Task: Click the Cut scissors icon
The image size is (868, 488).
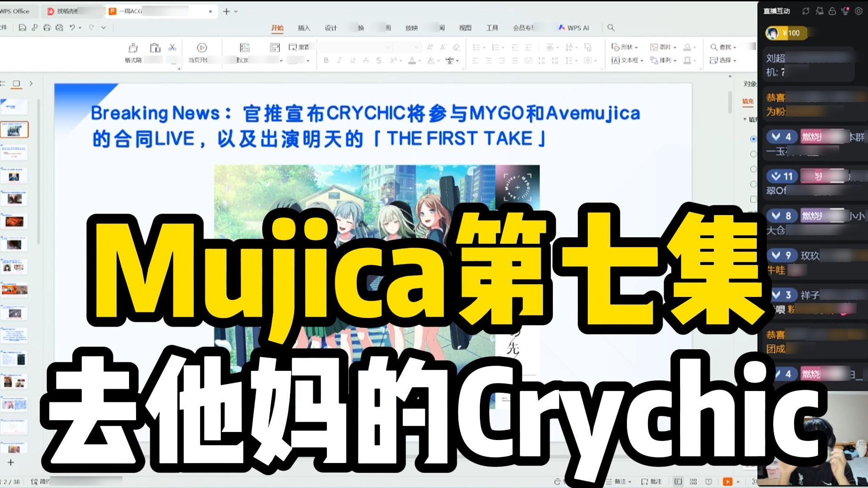Action: (172, 48)
